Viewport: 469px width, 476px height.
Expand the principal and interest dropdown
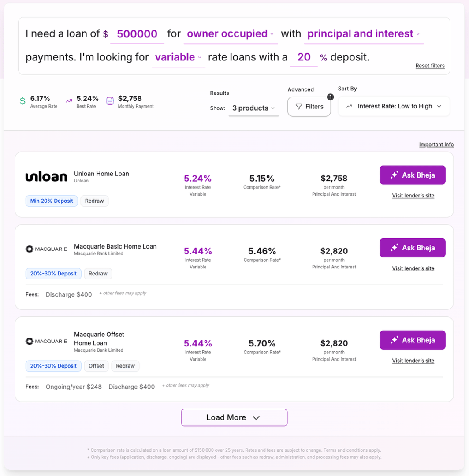click(x=363, y=33)
